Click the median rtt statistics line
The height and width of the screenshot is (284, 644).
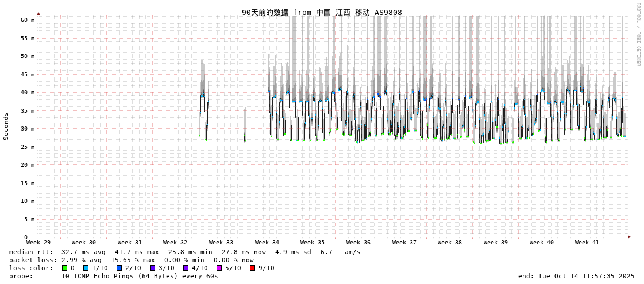coord(184,252)
